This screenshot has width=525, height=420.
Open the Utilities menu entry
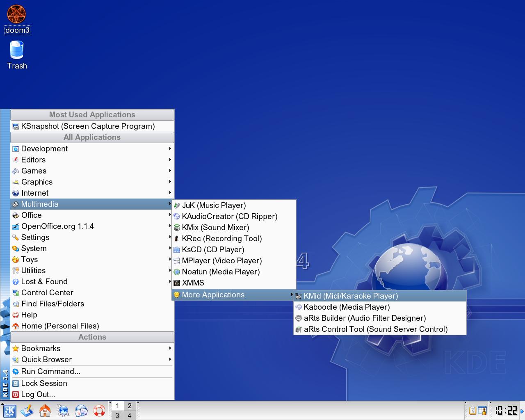point(92,271)
